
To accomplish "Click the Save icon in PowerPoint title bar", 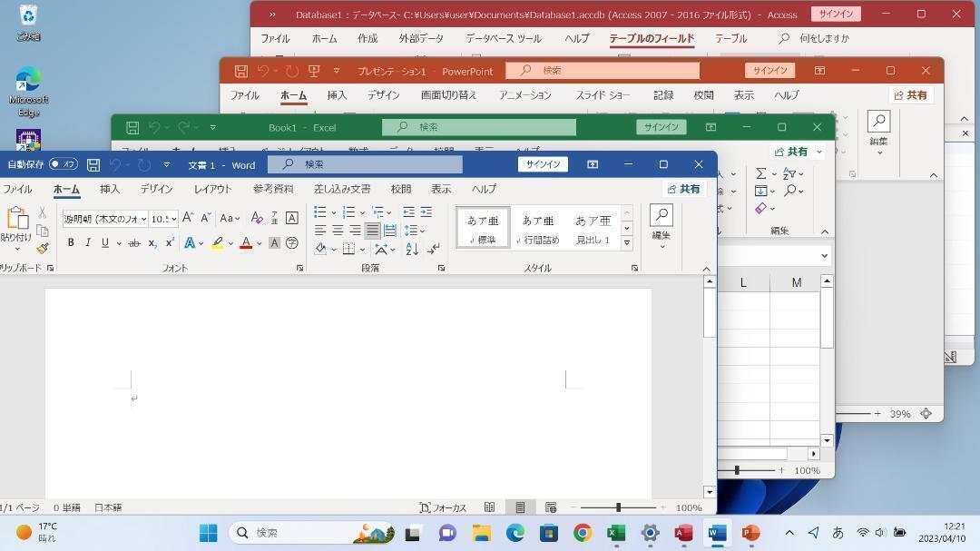I will click(240, 72).
